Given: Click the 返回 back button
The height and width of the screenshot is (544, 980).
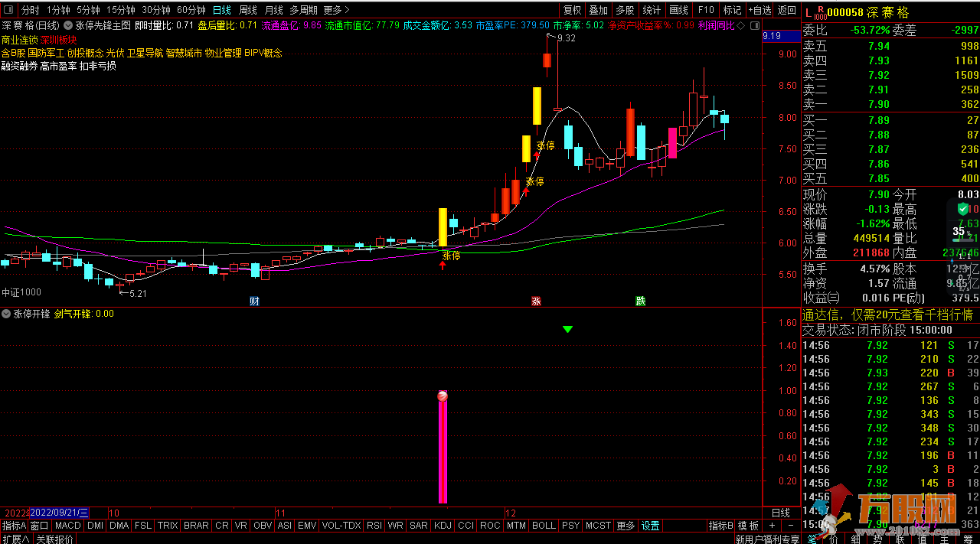Looking at the screenshot, I should point(787,10).
